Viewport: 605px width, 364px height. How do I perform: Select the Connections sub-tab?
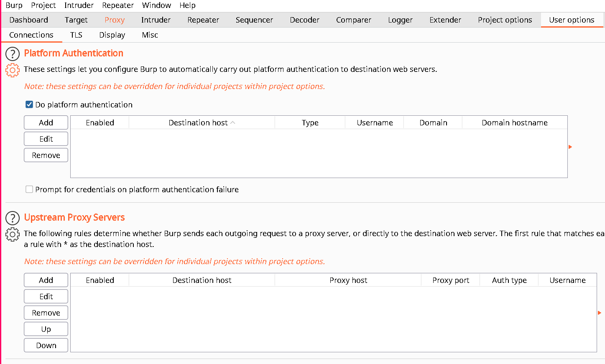[x=31, y=35]
